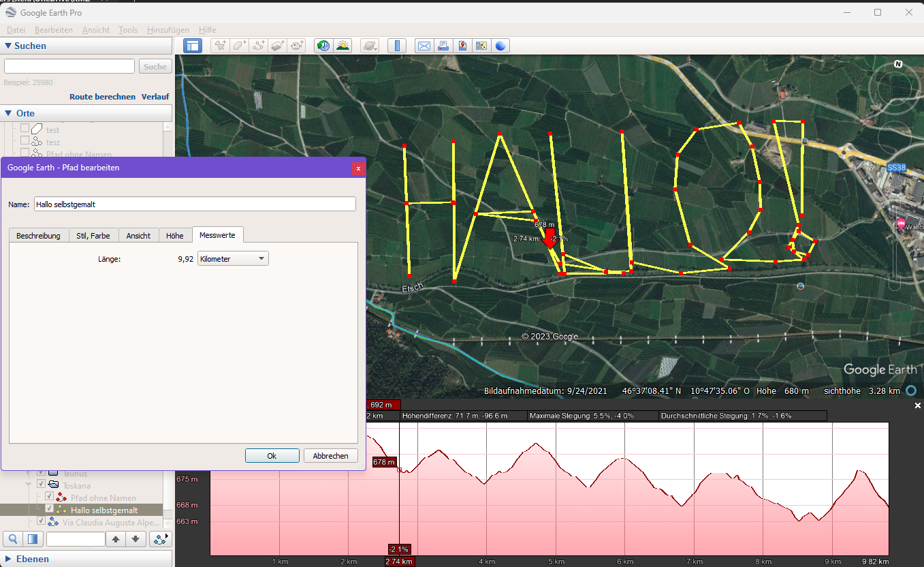924x567 pixels.
Task: Confirm the dialog with Ok
Action: (x=272, y=456)
